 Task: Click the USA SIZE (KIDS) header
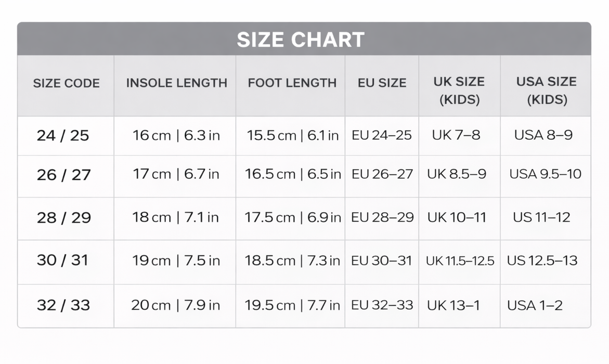(x=546, y=90)
